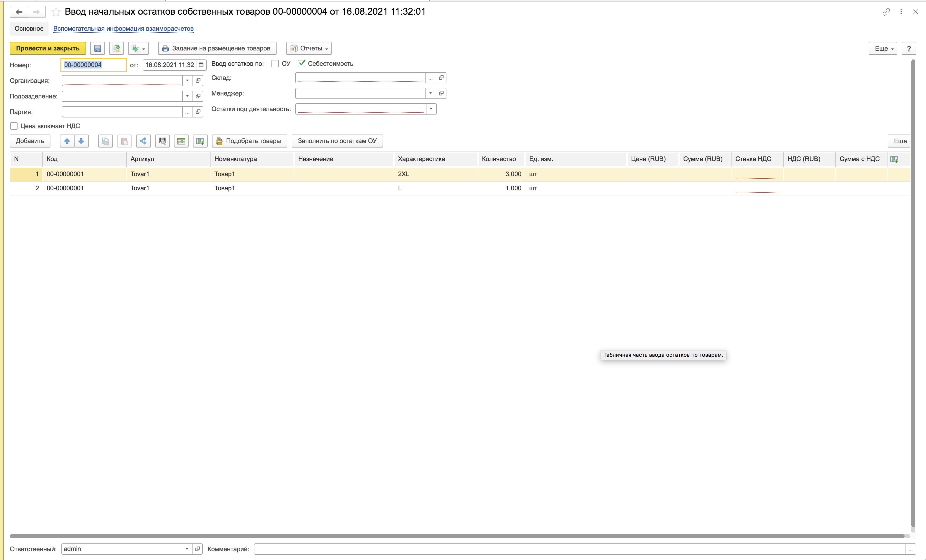The width and height of the screenshot is (926, 560).
Task: Post the document using green arrow icon
Action: 116,48
